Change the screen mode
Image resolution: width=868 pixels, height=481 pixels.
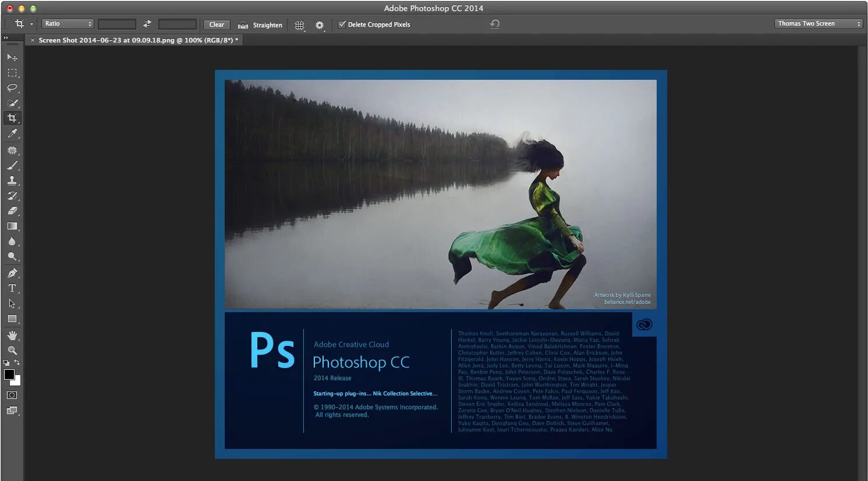(12, 411)
